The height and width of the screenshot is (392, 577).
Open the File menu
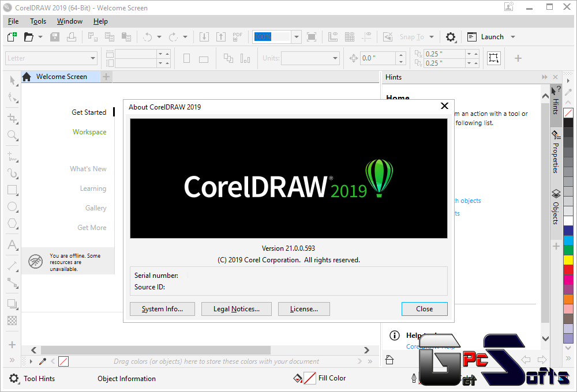[x=13, y=21]
